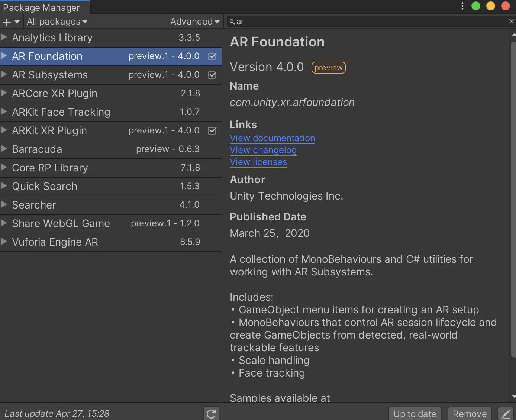This screenshot has width=516, height=420.
Task: Expand the AR Foundation versions triangle
Action: tap(4, 55)
